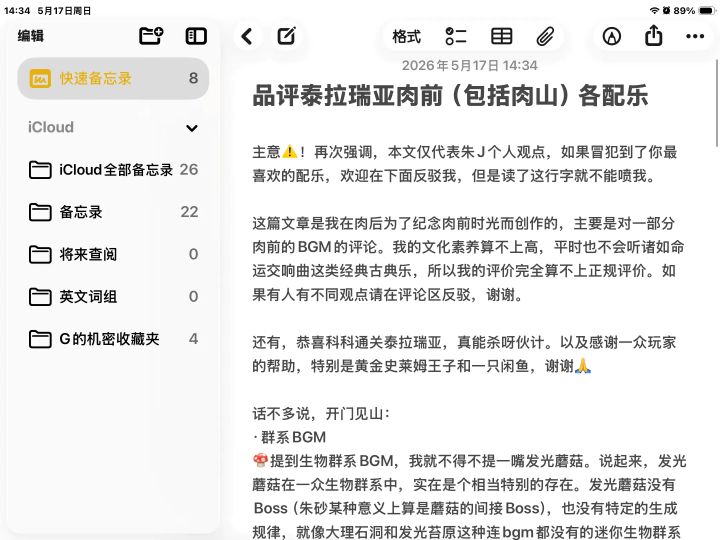Click the note scrollbar indicator
The image size is (720, 540).
717,104
